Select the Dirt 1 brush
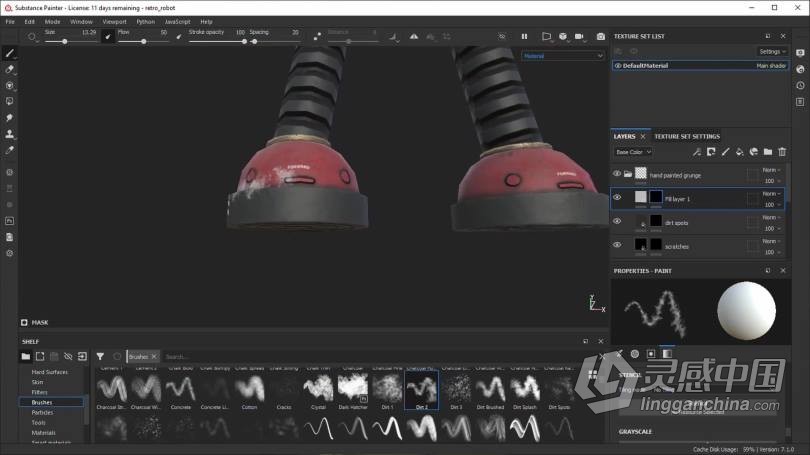Screen dimensions: 810x455 pos(387,389)
